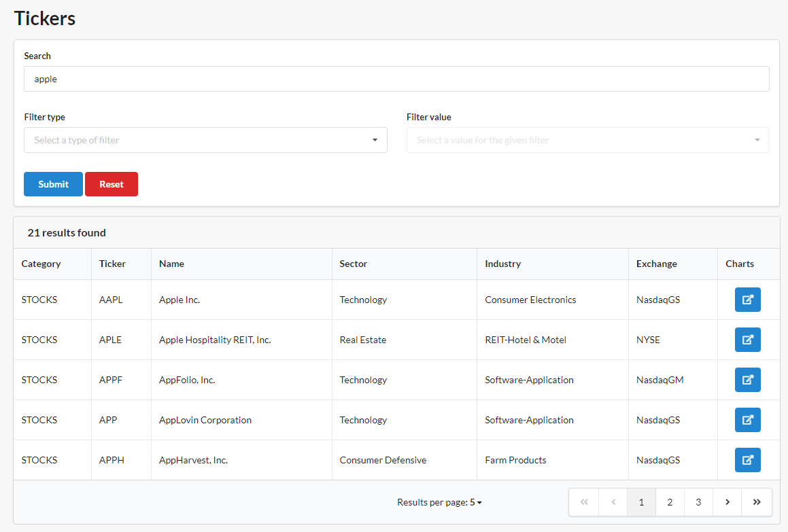This screenshot has height=532, width=788.
Task: Expand the Filter type dropdown
Action: 205,140
